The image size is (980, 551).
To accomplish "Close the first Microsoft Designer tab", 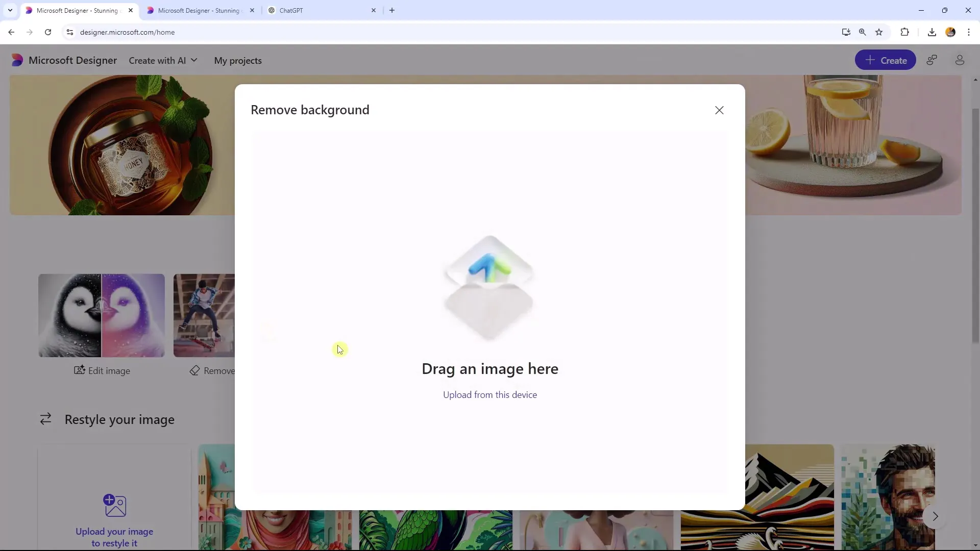I will pos(131,10).
